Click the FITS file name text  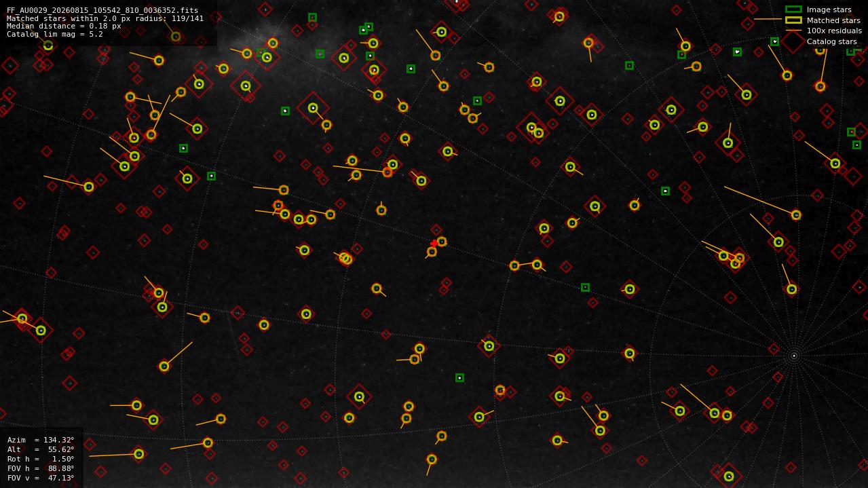point(102,11)
